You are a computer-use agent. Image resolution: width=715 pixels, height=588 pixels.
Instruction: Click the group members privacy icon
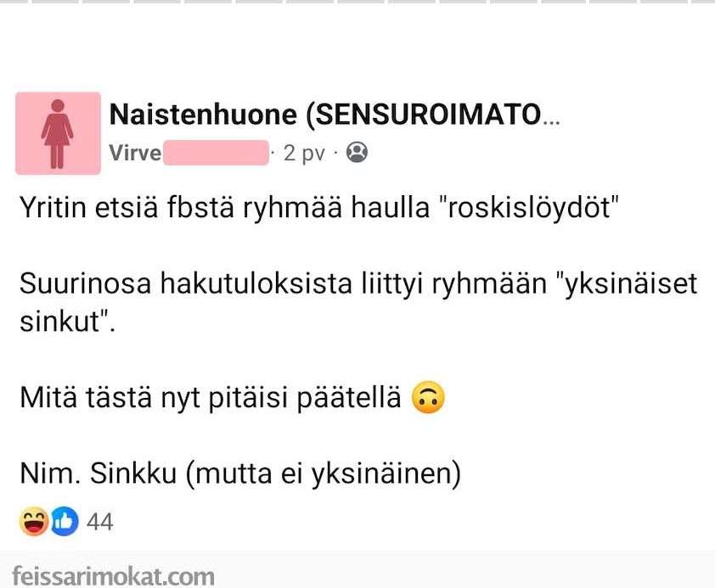pyautogui.click(x=358, y=153)
